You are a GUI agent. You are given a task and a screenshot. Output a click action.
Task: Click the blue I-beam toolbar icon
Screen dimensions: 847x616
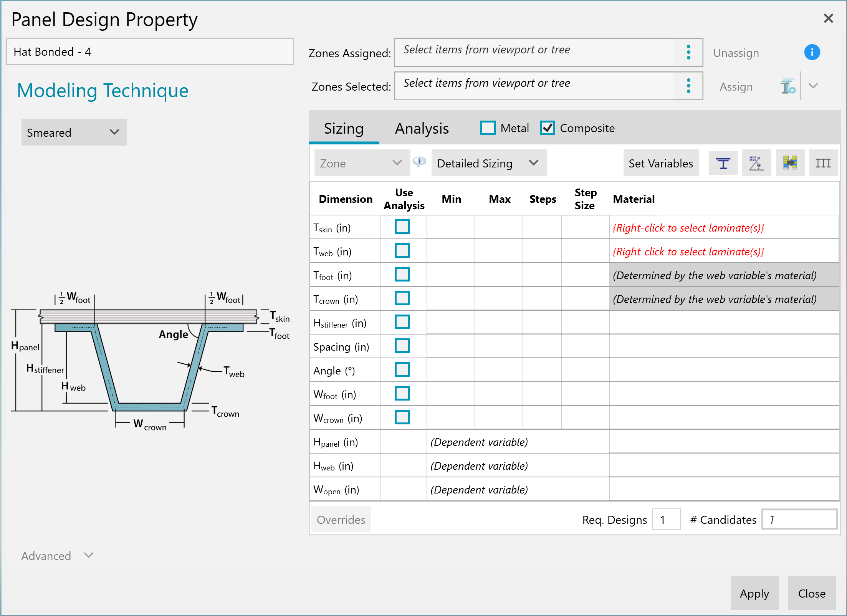723,163
